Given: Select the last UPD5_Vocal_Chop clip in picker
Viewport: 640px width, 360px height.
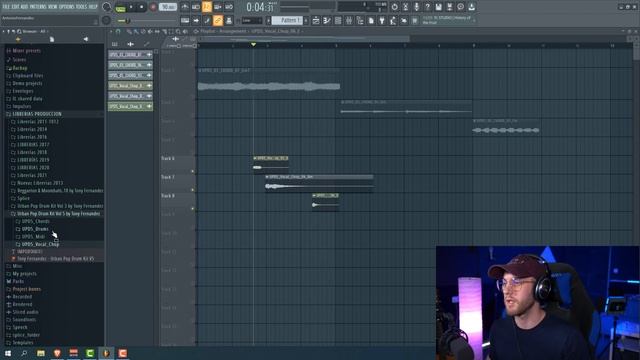Looking at the screenshot, I should pos(130,106).
